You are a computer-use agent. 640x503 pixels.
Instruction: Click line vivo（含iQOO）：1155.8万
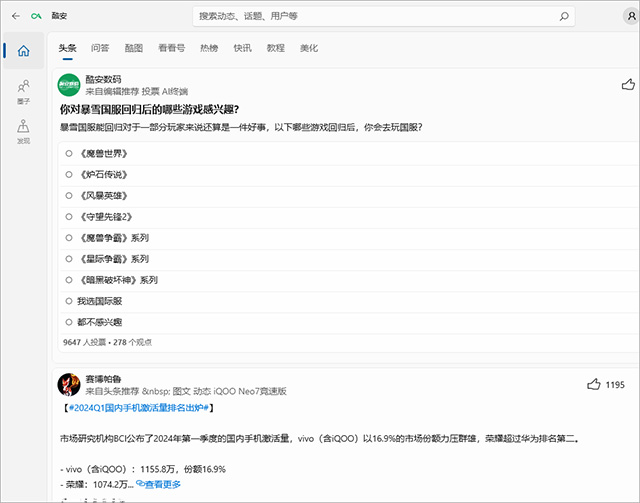143,469
